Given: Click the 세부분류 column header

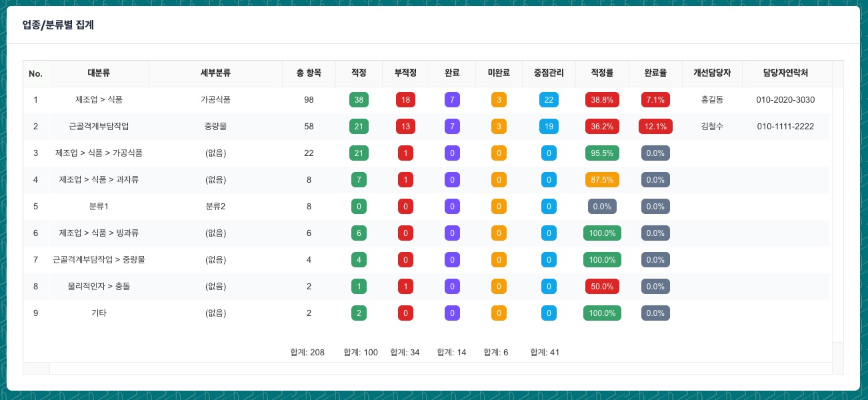Looking at the screenshot, I should pos(215,73).
